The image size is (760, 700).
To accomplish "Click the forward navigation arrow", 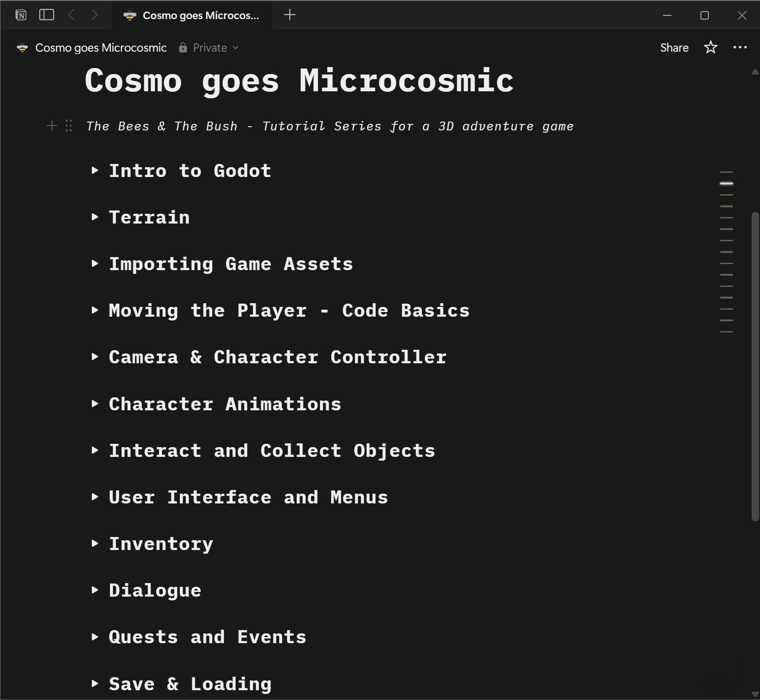I will click(x=95, y=15).
